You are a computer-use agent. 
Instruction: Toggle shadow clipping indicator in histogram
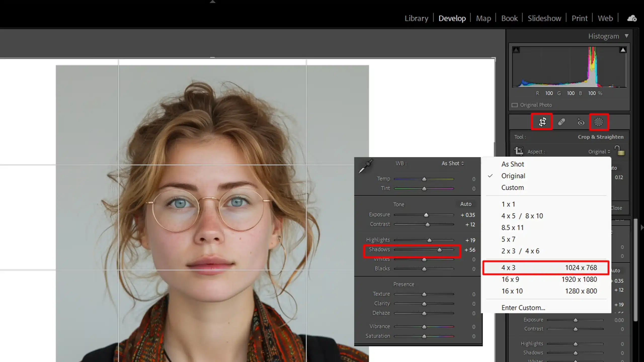pyautogui.click(x=516, y=50)
